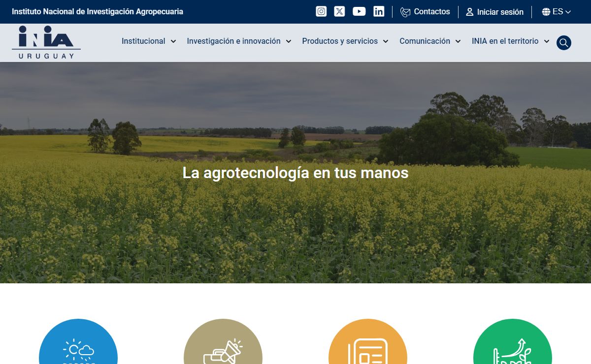Screen dimensions: 591x364
Task: Open the YouTube channel icon
Action: (x=359, y=11)
